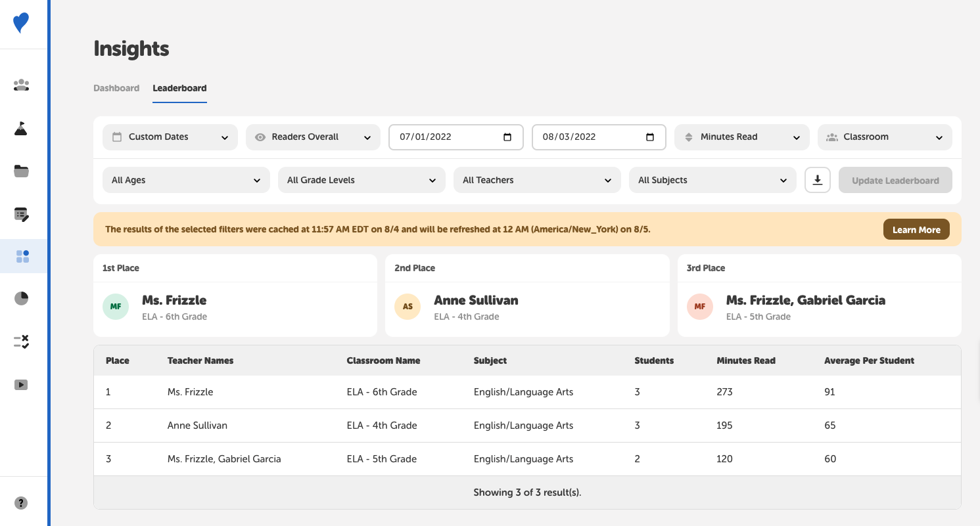Click the Ms. Frizzle 1st Place card name

pos(174,300)
